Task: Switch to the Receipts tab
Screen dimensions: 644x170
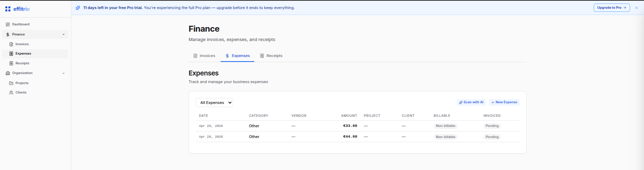Action: [x=271, y=56]
